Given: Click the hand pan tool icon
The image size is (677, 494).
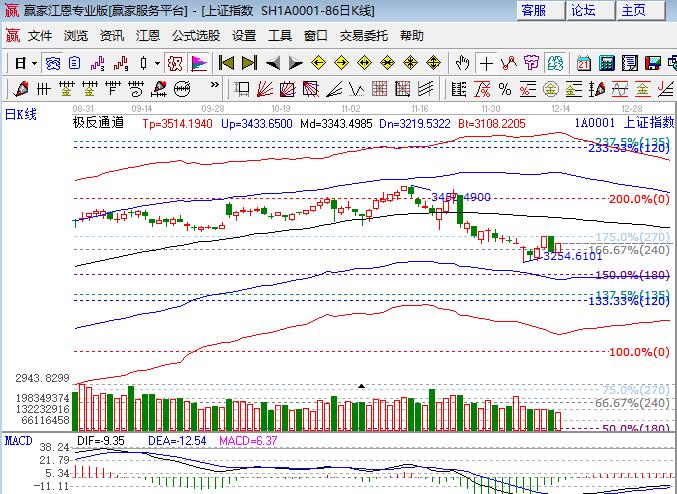Looking at the screenshot, I should tap(462, 63).
